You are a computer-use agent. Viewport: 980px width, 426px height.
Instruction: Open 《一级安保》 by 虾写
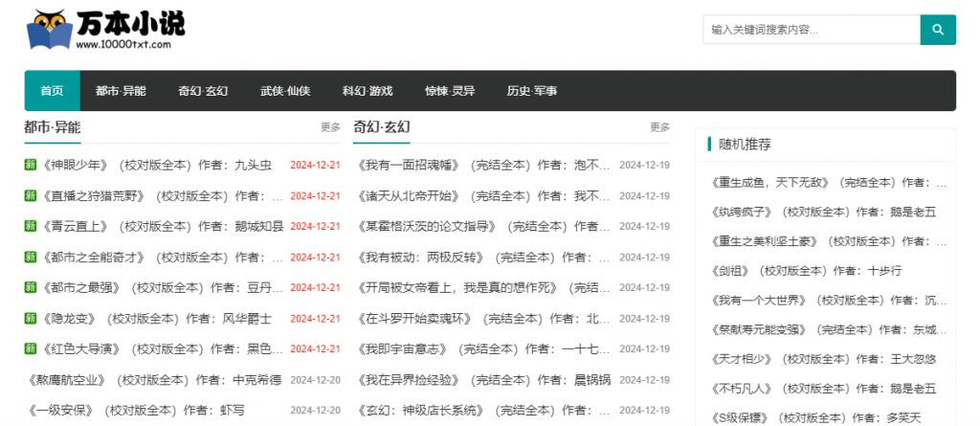(x=134, y=411)
